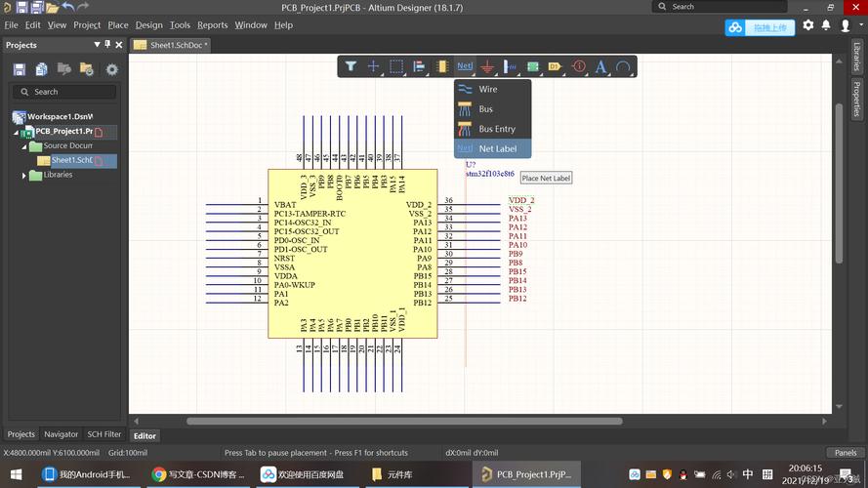Viewport: 868px width, 488px height.
Task: Select the Text String tool icon
Action: [600, 66]
